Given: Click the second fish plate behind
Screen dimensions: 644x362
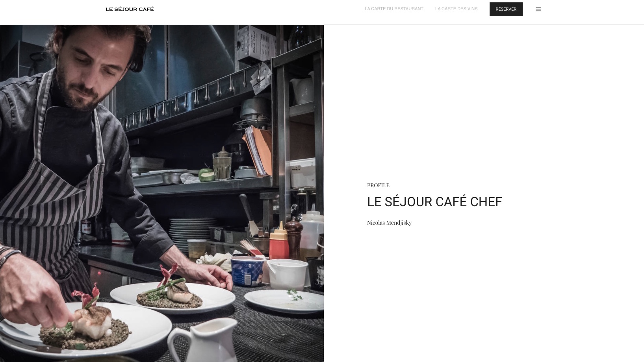Looking at the screenshot, I should click(x=172, y=298).
